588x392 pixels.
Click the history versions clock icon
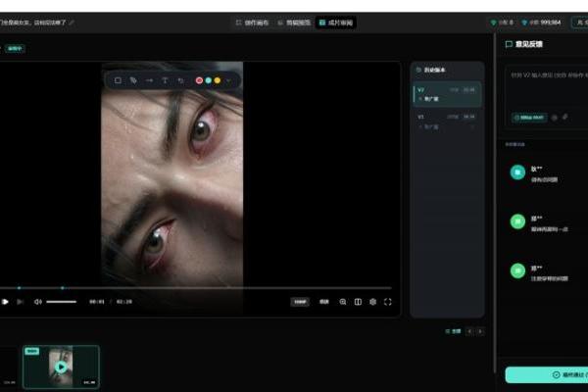418,71
